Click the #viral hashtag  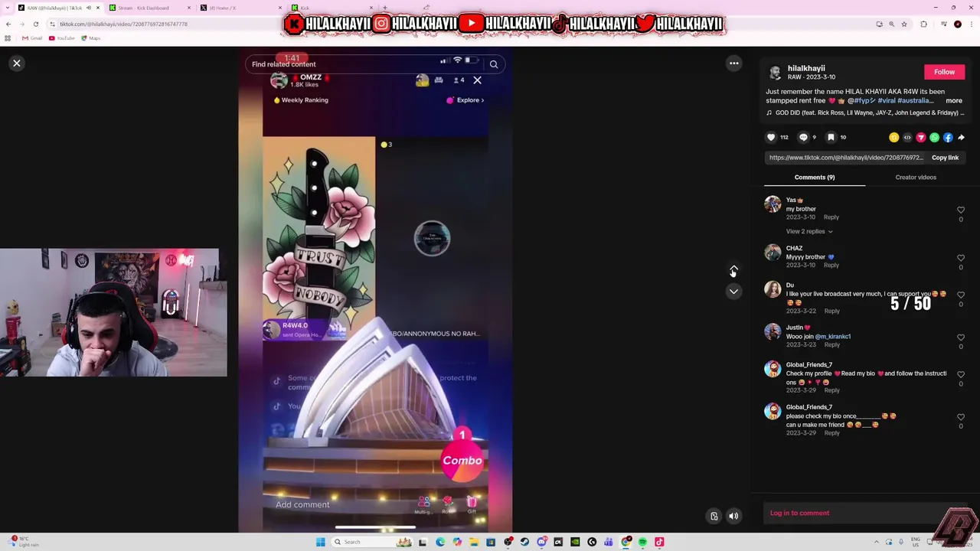pos(886,100)
